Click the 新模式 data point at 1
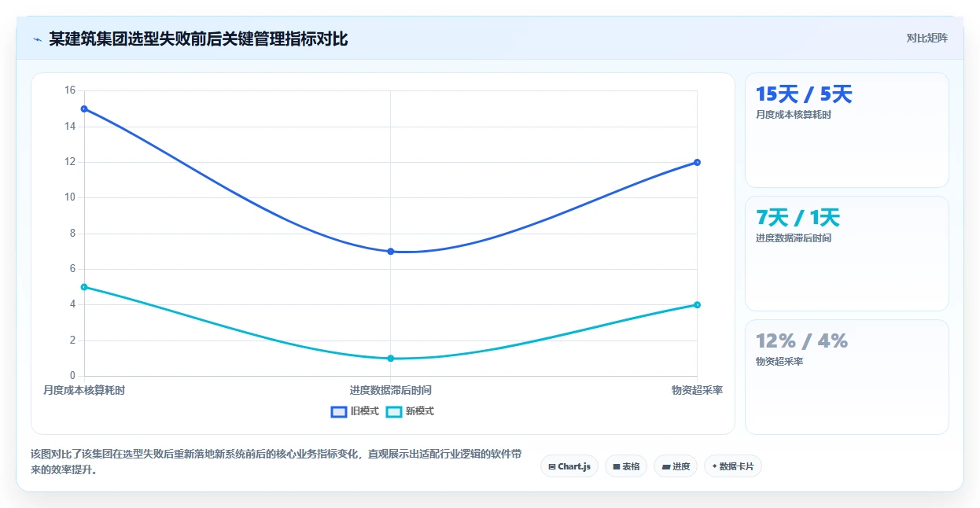 [391, 359]
